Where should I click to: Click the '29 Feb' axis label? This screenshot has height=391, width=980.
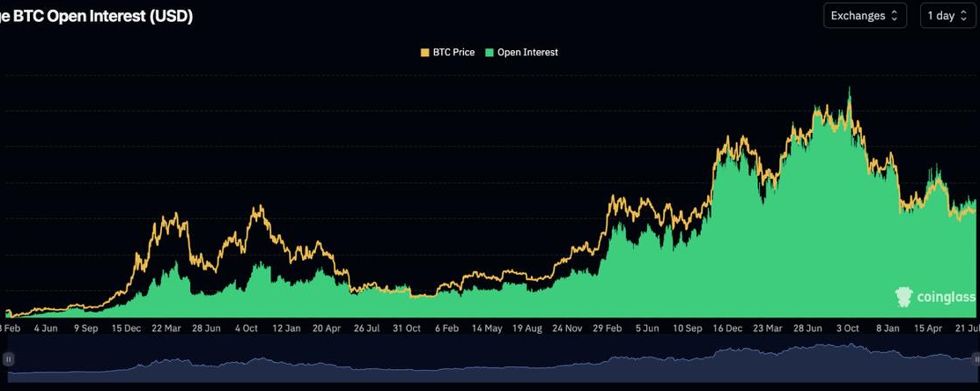point(608,328)
